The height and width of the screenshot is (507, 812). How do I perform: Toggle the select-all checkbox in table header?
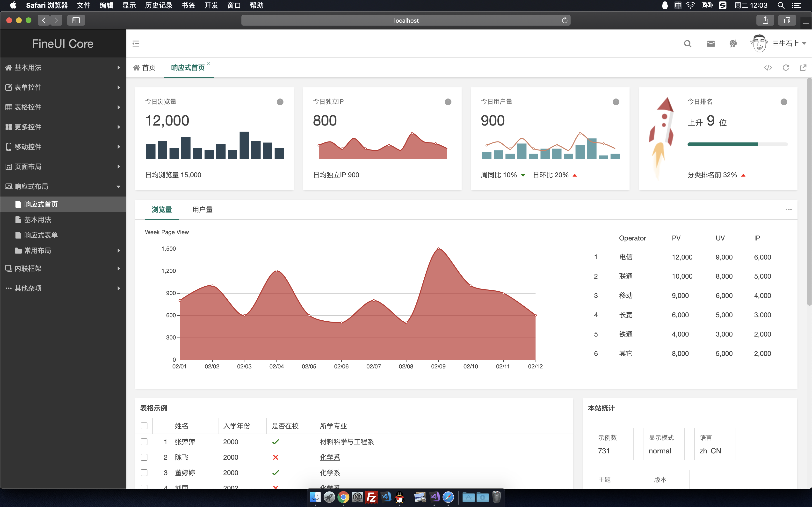[x=144, y=426]
